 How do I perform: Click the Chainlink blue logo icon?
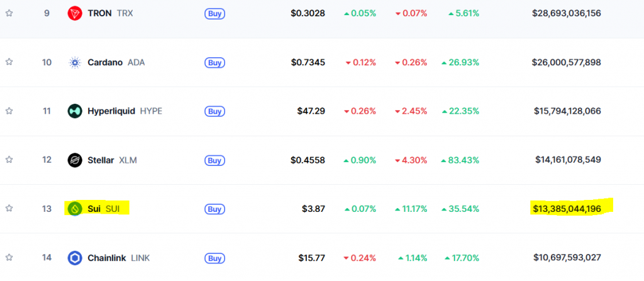coord(75,258)
